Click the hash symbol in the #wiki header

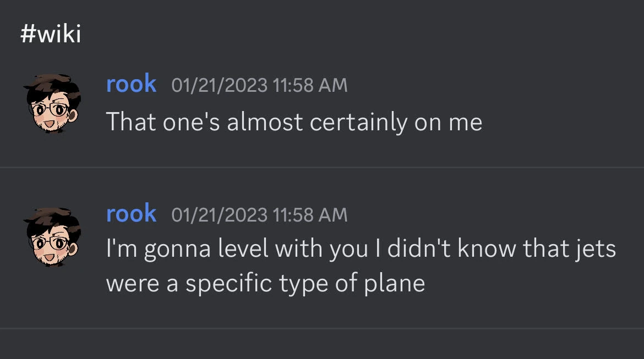point(28,35)
